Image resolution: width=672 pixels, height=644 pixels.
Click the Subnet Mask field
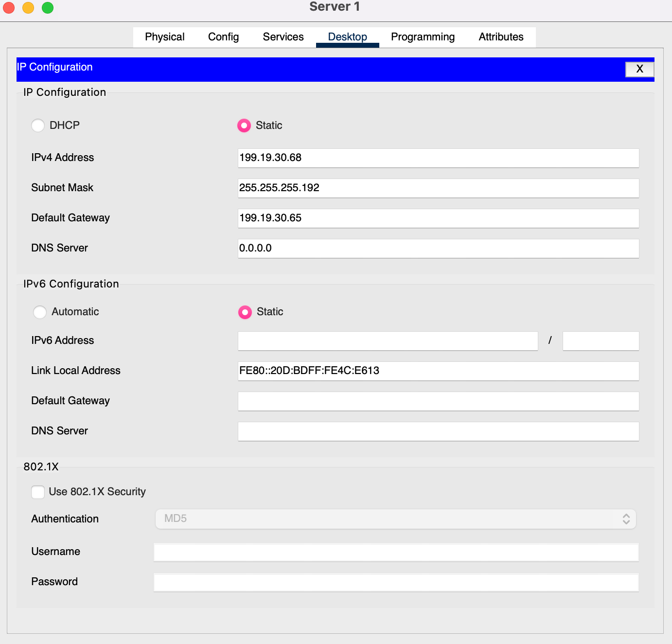[438, 188]
